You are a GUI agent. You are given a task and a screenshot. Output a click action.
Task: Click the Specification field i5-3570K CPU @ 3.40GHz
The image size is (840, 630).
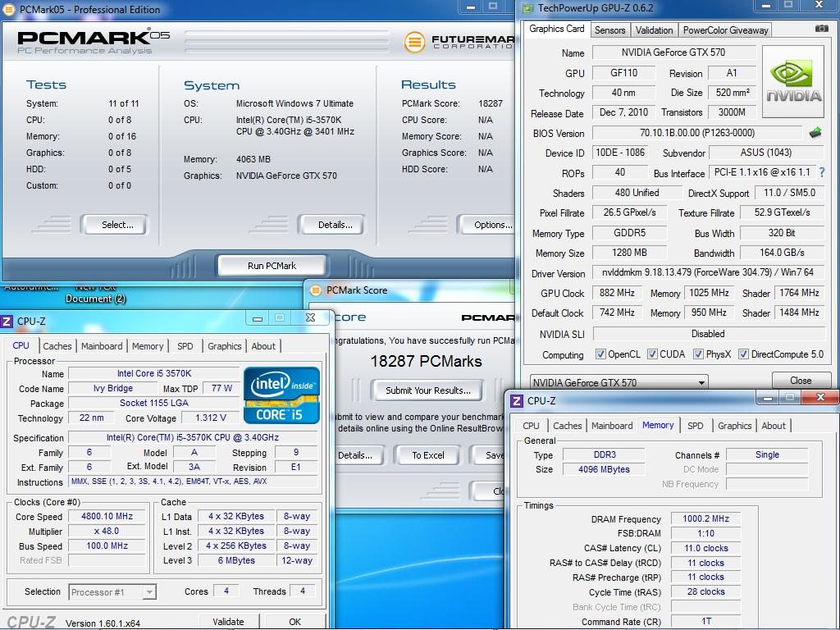click(x=192, y=438)
